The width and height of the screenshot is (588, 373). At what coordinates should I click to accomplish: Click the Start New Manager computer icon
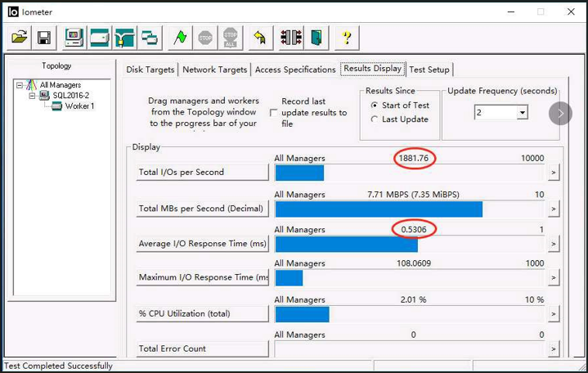point(74,38)
